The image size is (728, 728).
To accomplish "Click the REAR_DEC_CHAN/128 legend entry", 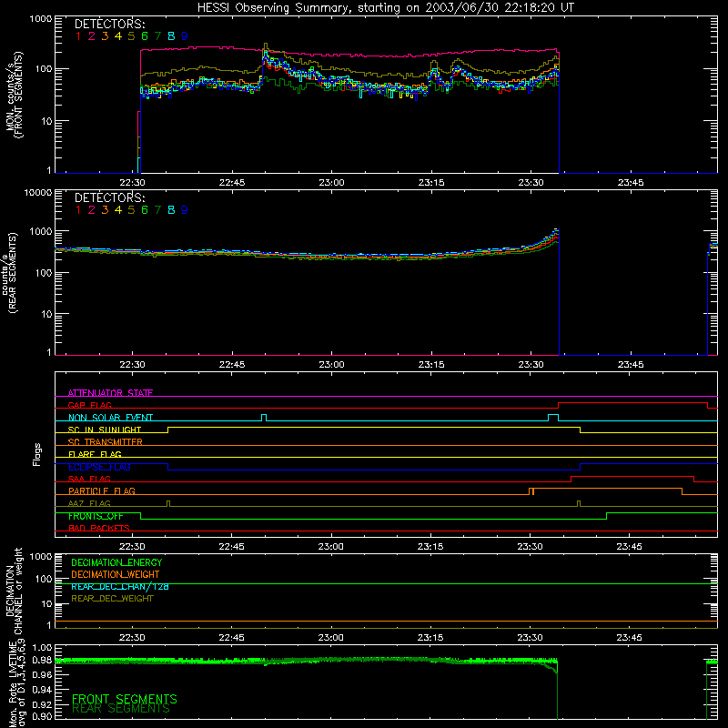I will 120,586.
